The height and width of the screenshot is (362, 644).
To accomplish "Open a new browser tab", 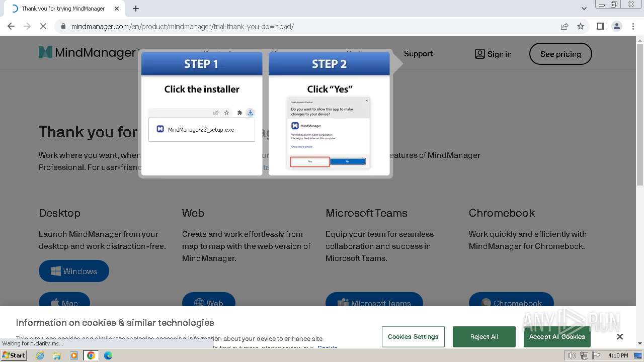I will [136, 9].
